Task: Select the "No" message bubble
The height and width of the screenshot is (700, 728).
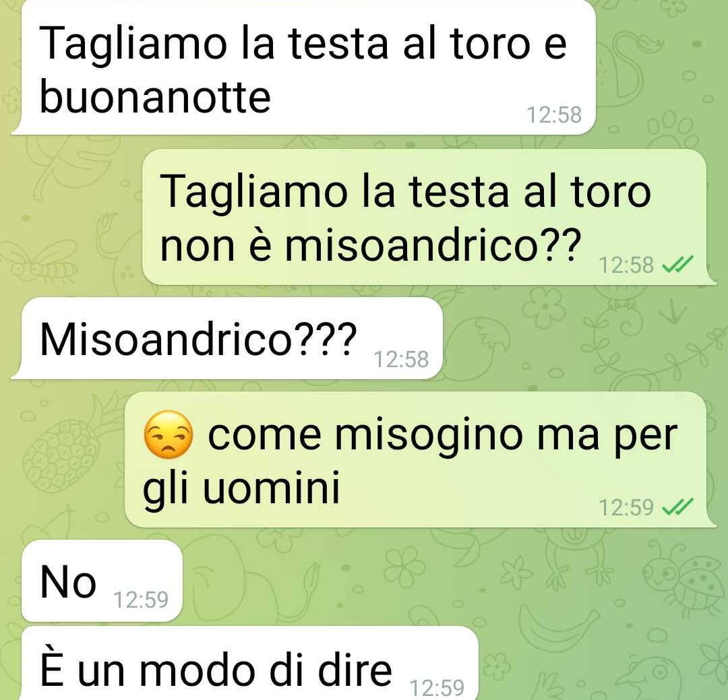Action: pyautogui.click(x=102, y=581)
